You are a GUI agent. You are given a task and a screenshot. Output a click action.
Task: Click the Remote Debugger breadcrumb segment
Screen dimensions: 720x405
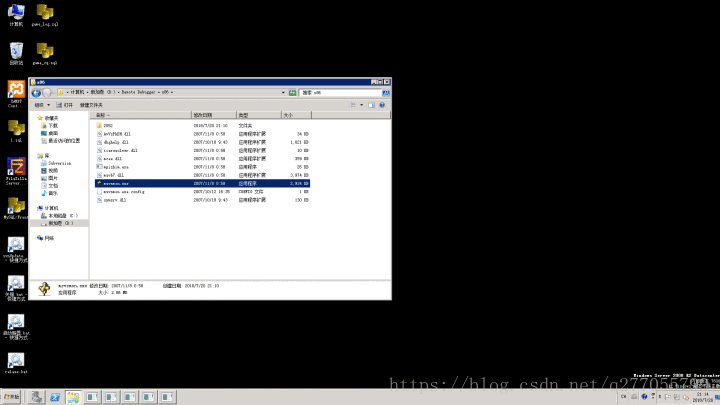(140, 92)
